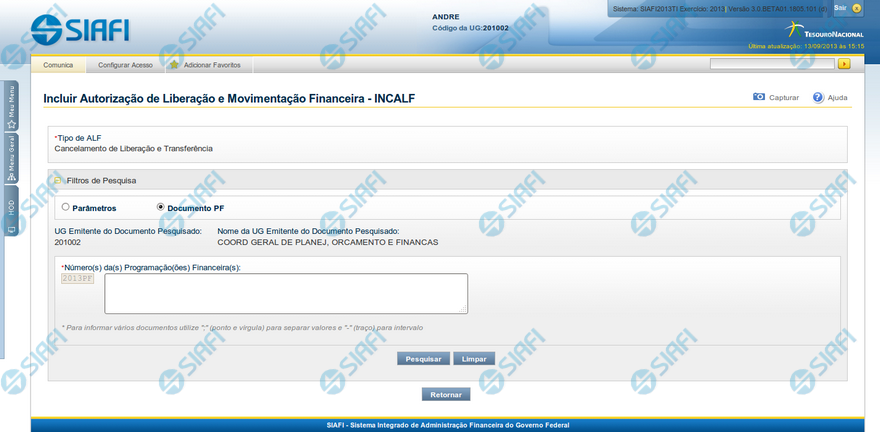Click the Retornar button
The width and height of the screenshot is (880, 432).
point(445,394)
